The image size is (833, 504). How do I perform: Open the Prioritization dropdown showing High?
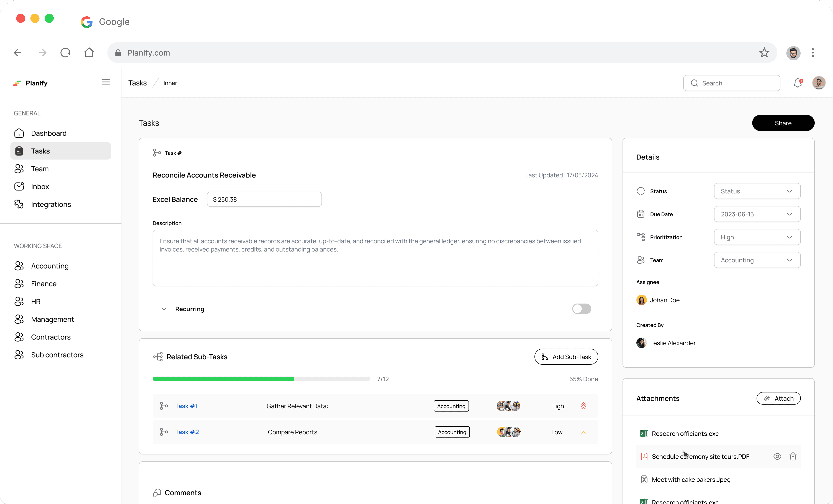pos(757,237)
